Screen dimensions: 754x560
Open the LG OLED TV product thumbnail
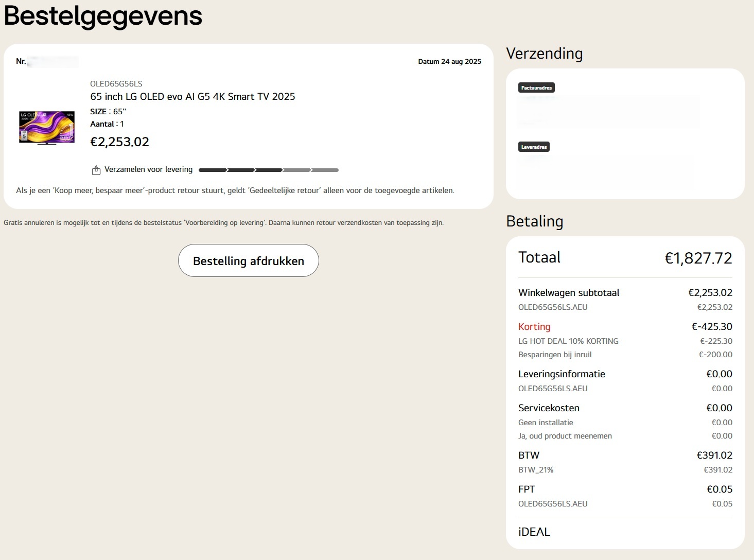[x=47, y=128]
